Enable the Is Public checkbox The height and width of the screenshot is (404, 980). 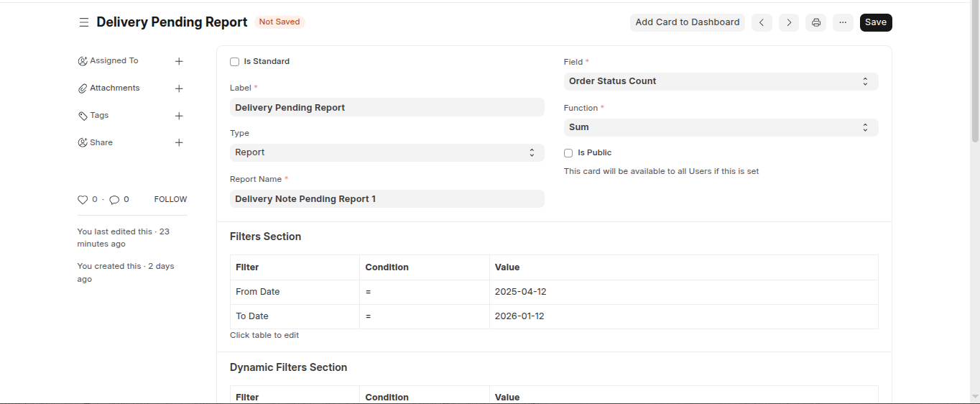pos(568,153)
